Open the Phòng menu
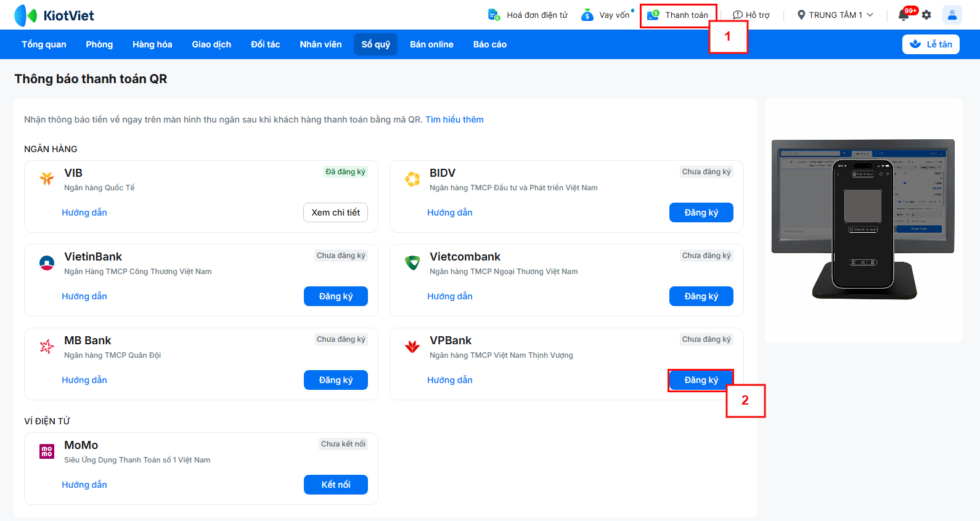980x521 pixels. tap(99, 44)
